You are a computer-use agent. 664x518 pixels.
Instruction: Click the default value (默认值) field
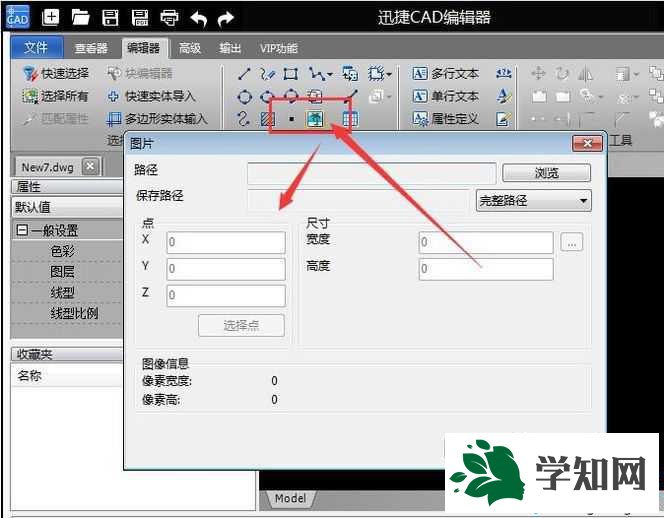[67, 207]
